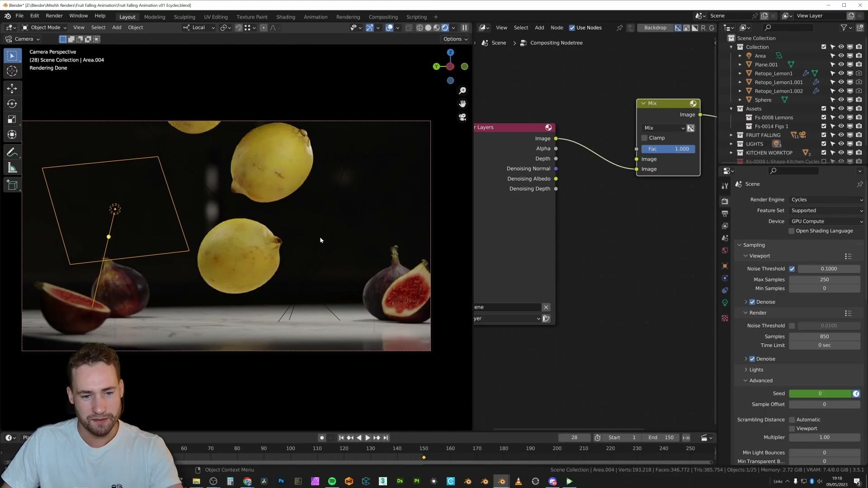Enable Render Noise Threshold checkbox
This screenshot has width=868, height=488.
(x=792, y=326)
